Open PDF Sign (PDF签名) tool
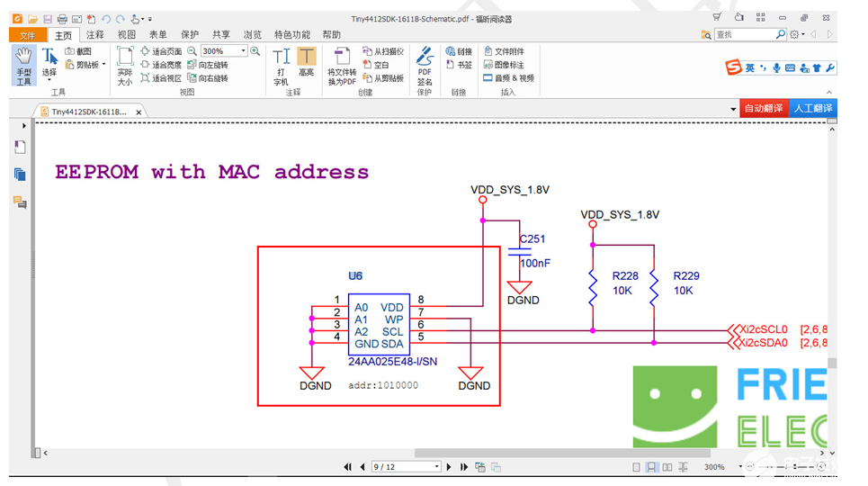Screen dimensions: 868x486 (x=425, y=66)
